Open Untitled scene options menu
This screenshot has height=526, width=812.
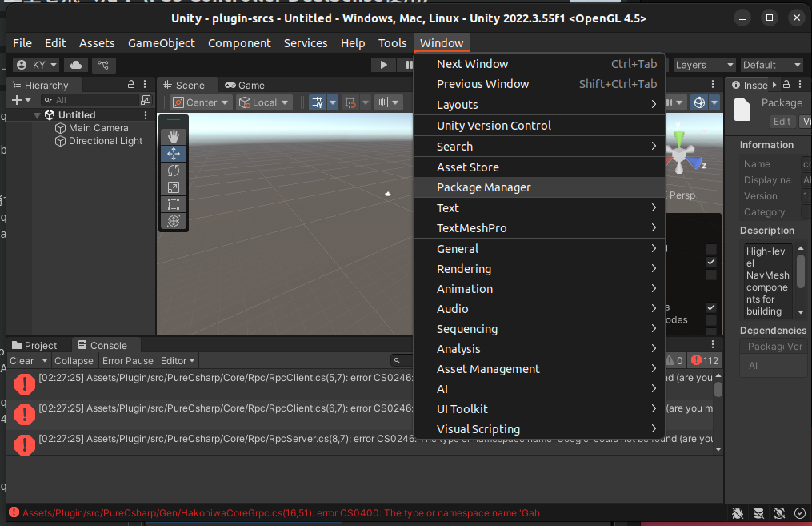click(146, 115)
